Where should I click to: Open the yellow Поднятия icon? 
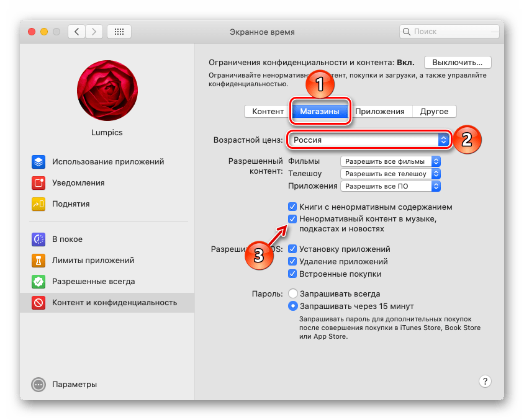click(38, 204)
